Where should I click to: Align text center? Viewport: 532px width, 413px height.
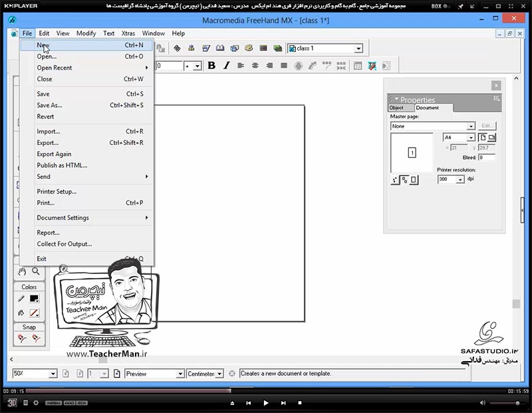pyautogui.click(x=255, y=65)
